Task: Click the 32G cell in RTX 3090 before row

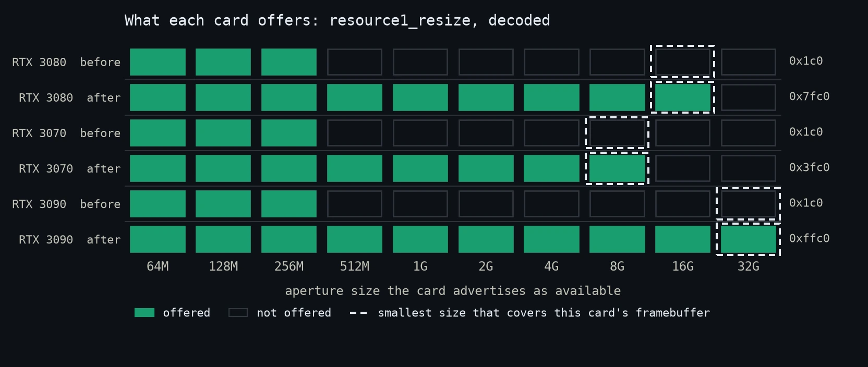Action: (748, 204)
